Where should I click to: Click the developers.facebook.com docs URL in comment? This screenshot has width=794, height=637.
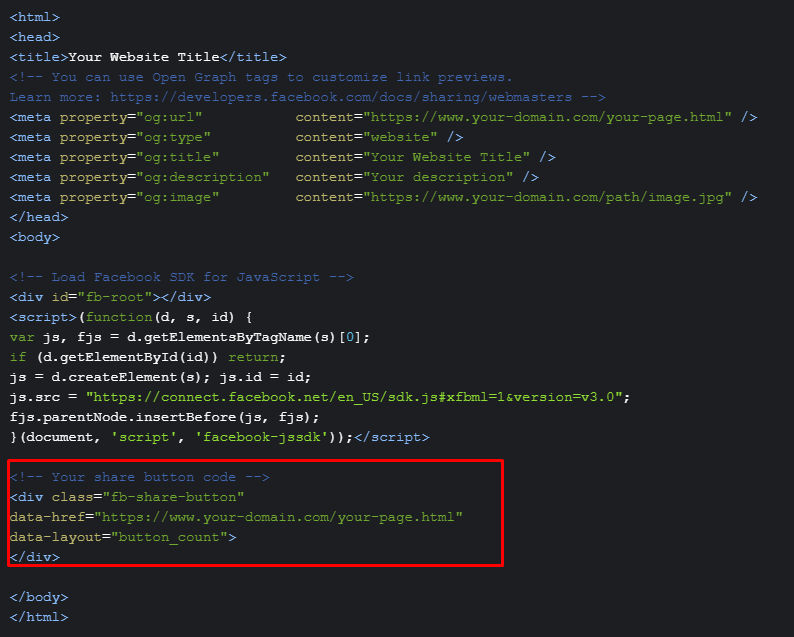340,97
